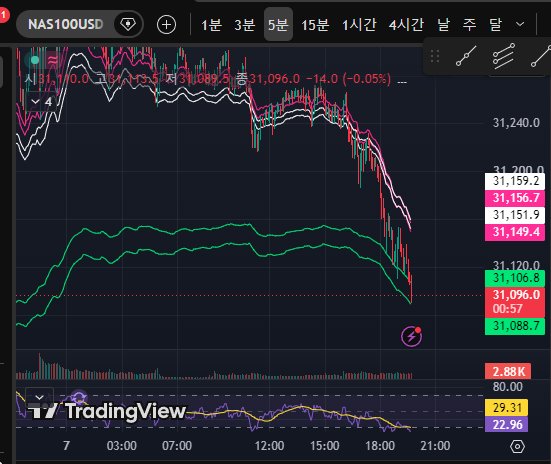Click the 12:00 time axis label

click(269, 446)
